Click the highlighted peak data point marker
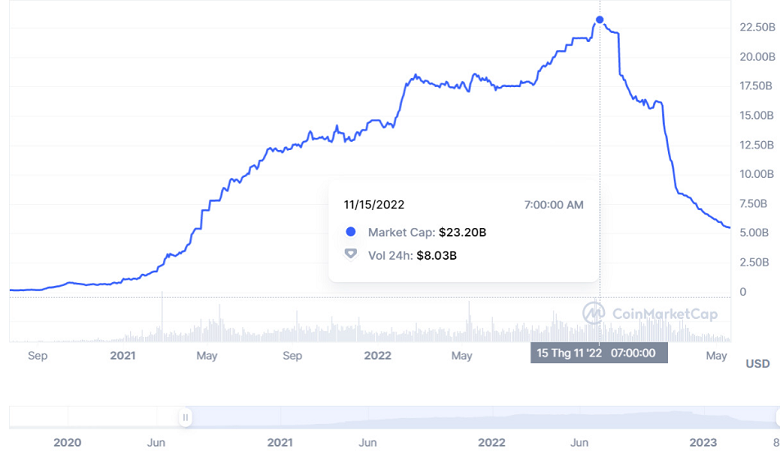780x451 pixels. coord(600,19)
